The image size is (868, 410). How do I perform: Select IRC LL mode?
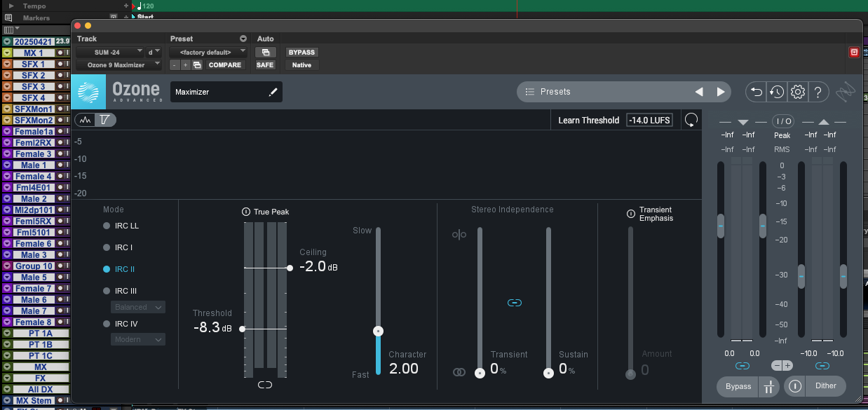click(x=121, y=226)
